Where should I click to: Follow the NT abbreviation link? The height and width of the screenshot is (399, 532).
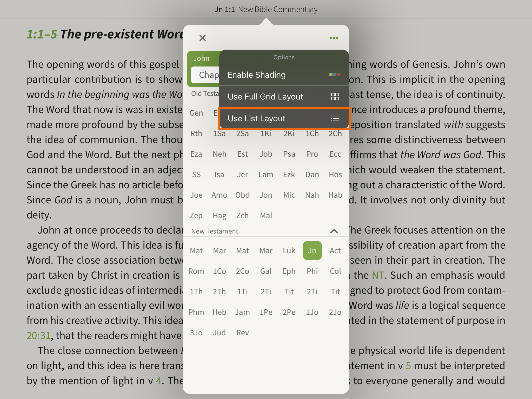378,275
